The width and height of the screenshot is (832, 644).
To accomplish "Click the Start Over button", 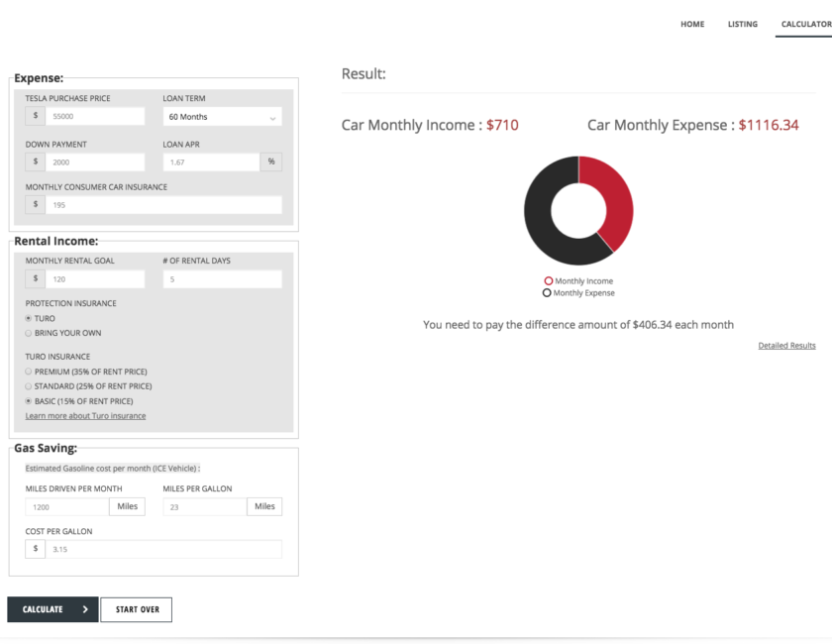I will click(137, 609).
